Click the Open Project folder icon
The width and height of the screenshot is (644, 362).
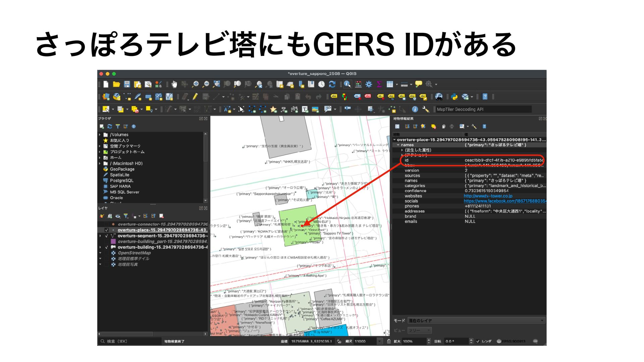coord(116,84)
